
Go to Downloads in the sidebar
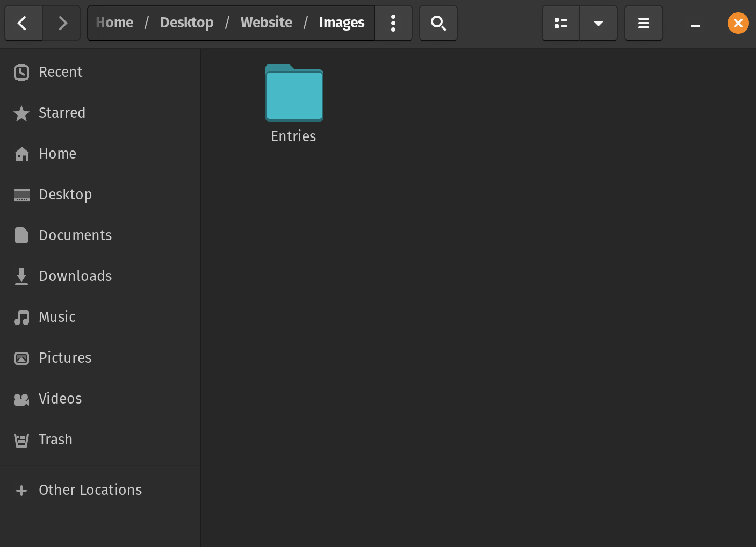click(x=75, y=276)
